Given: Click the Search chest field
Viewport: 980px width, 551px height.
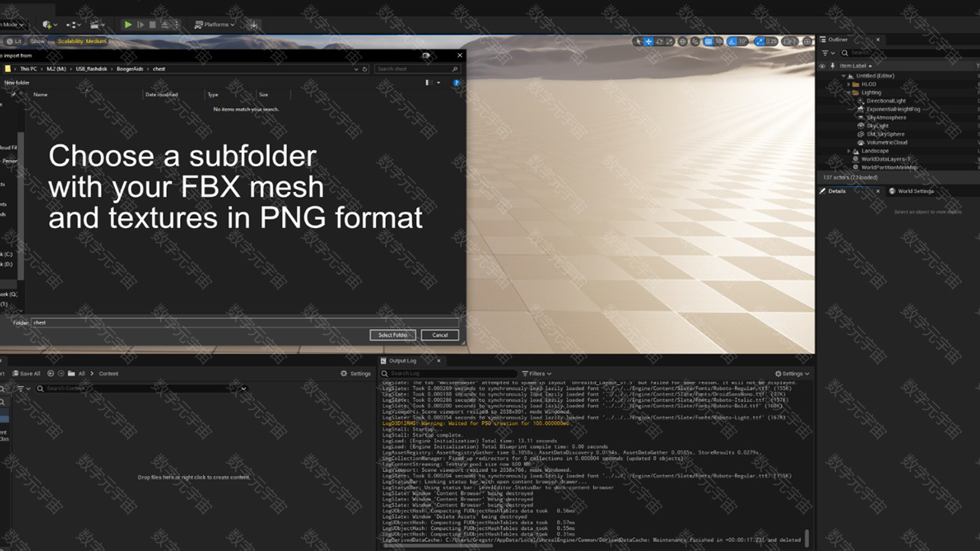Looking at the screenshot, I should coord(416,69).
